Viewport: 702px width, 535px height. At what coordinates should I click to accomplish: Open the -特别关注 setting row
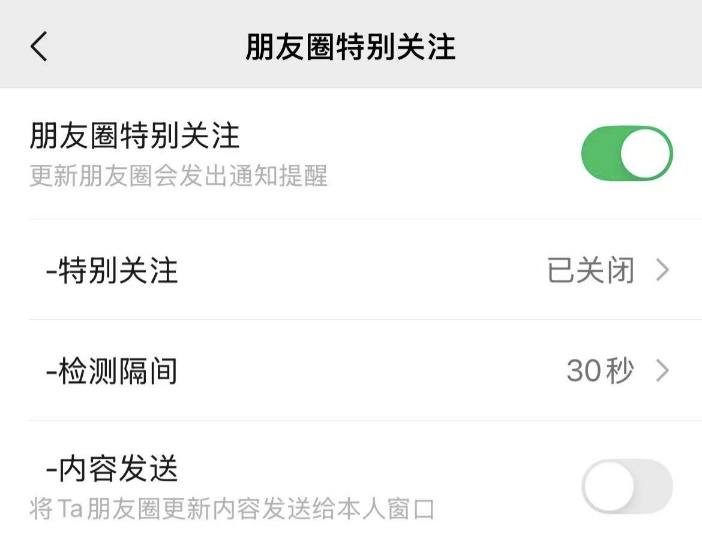(x=351, y=270)
